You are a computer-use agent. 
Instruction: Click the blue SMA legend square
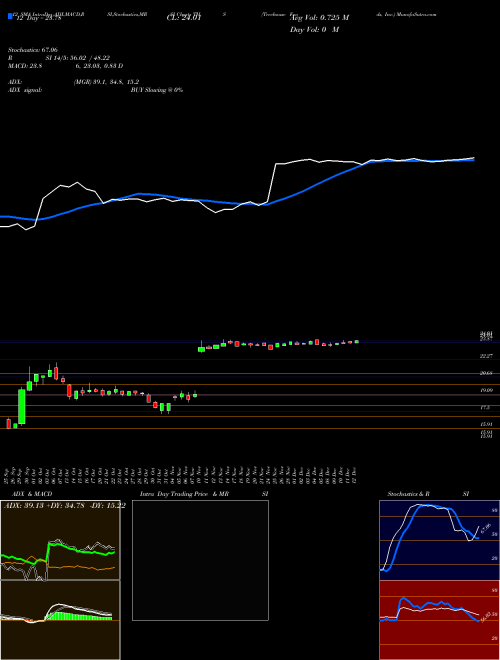pyautogui.click(x=10, y=16)
